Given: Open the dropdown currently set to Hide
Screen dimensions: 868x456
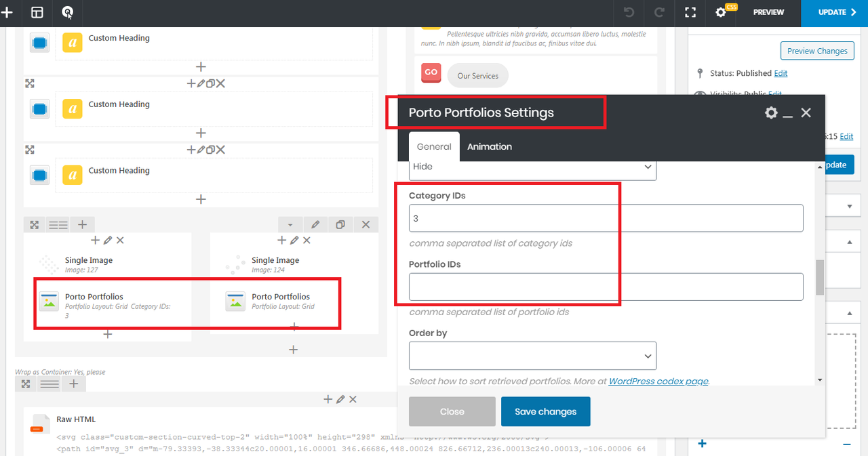Looking at the screenshot, I should point(532,167).
